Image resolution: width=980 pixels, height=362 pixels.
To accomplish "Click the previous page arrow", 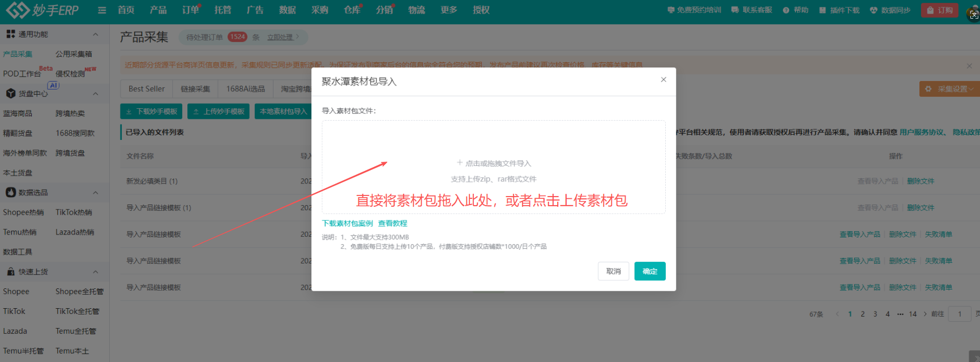I will point(837,314).
